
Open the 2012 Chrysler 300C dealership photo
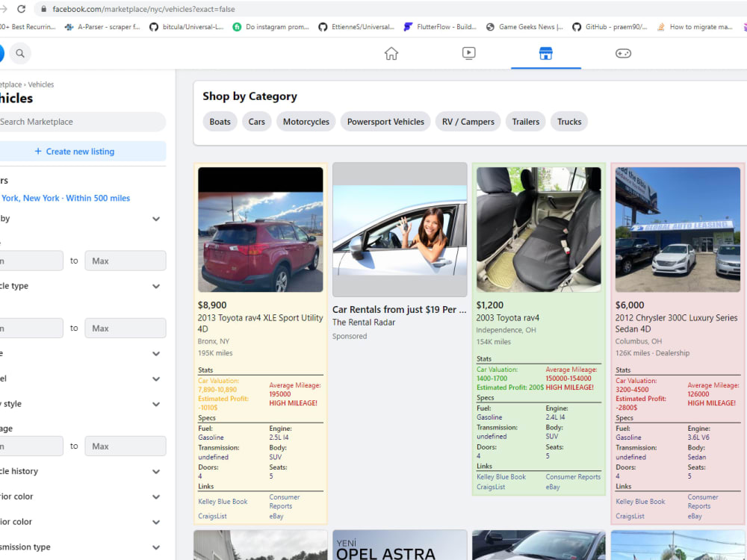tap(678, 229)
